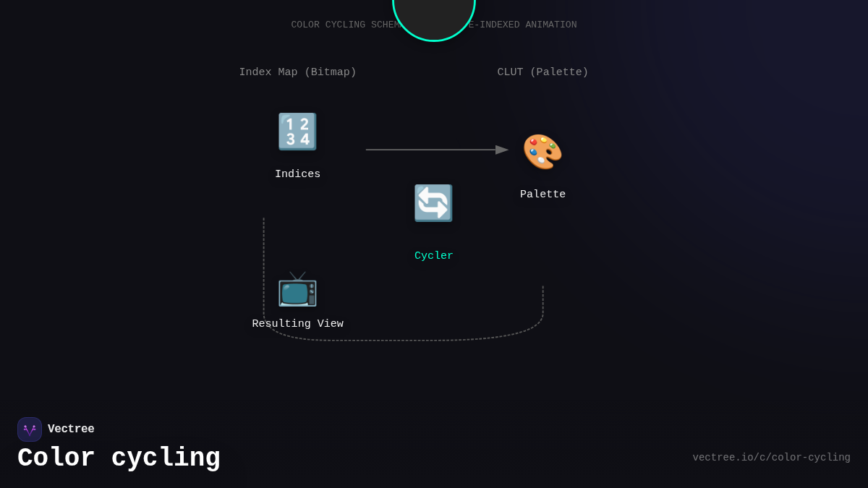
Task: Open the Index Map (Bitmap) header
Action: coord(297,72)
